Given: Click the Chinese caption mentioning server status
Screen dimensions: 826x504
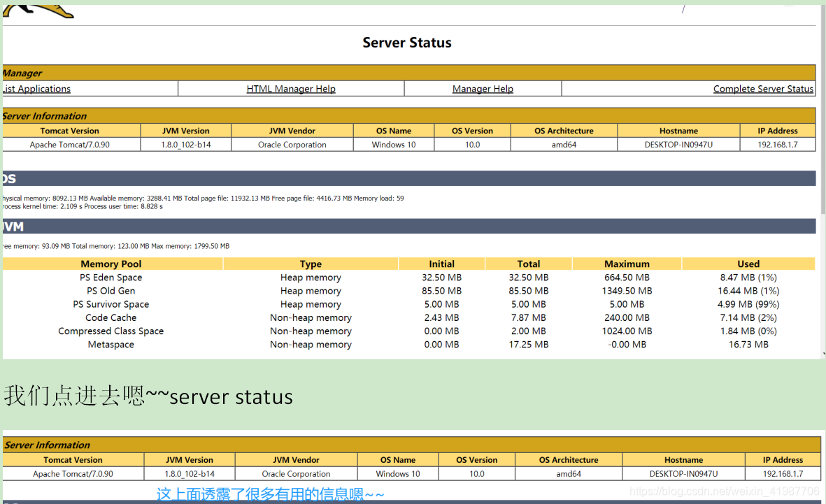Looking at the screenshot, I should click(x=148, y=396).
